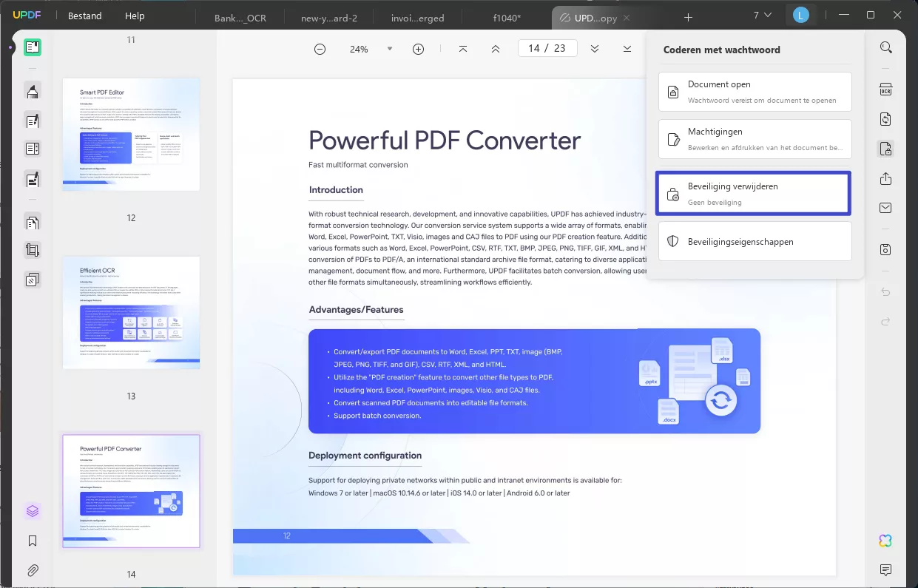Open the Help menu
The image size is (918, 588).
135,16
